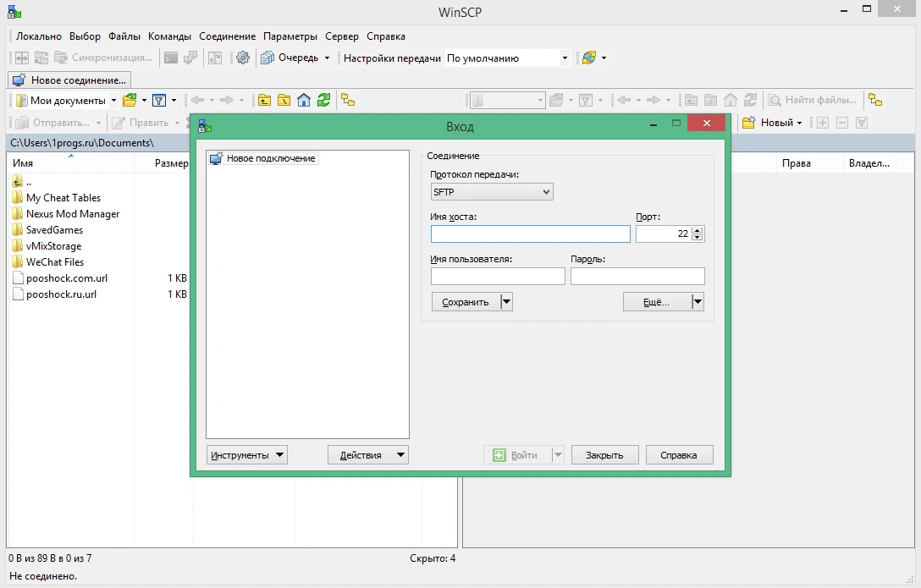The height and width of the screenshot is (588, 921).
Task: Open the 'Соединение' menu
Action: (x=228, y=36)
